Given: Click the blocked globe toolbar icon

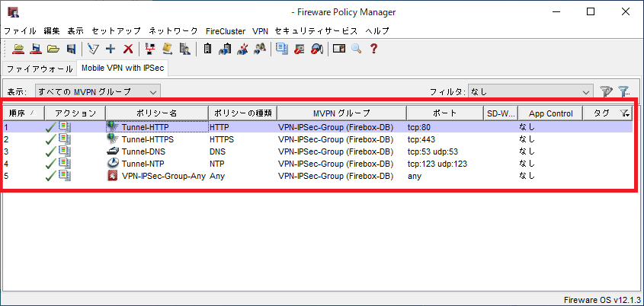Looking at the screenshot, I should (316, 49).
